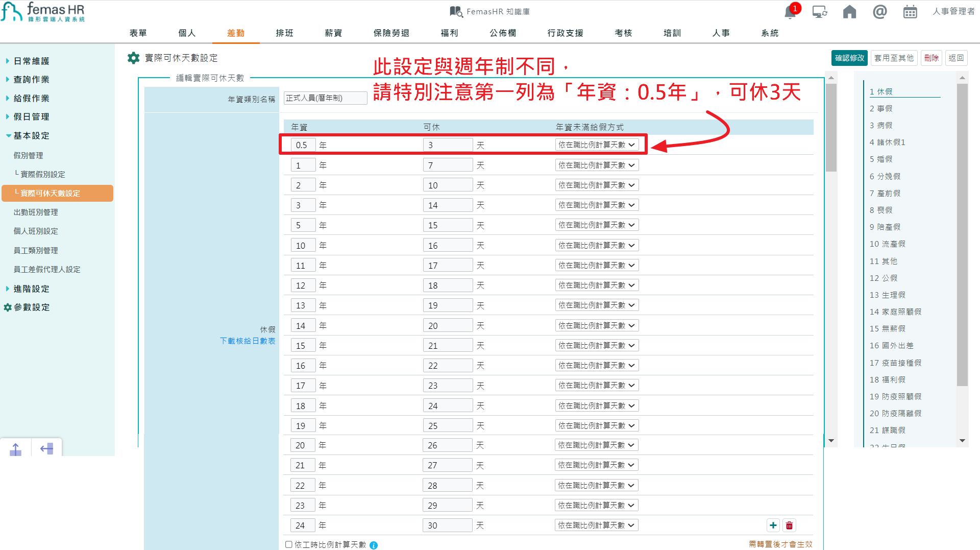Enable the 依工時比例計算天數 checkbox
The image size is (980, 550).
pos(288,544)
